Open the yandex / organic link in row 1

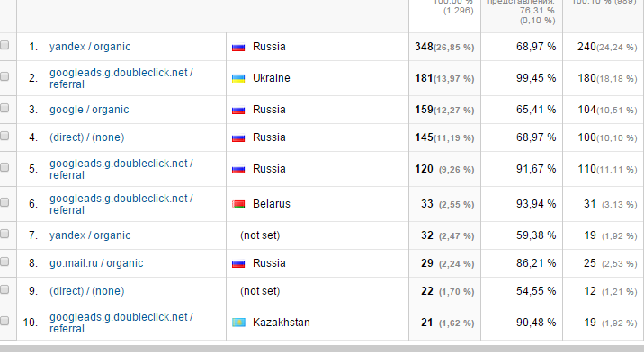pos(90,47)
